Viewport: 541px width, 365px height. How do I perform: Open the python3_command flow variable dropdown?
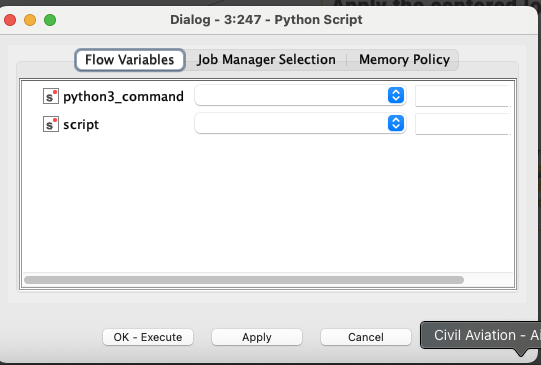[x=300, y=96]
